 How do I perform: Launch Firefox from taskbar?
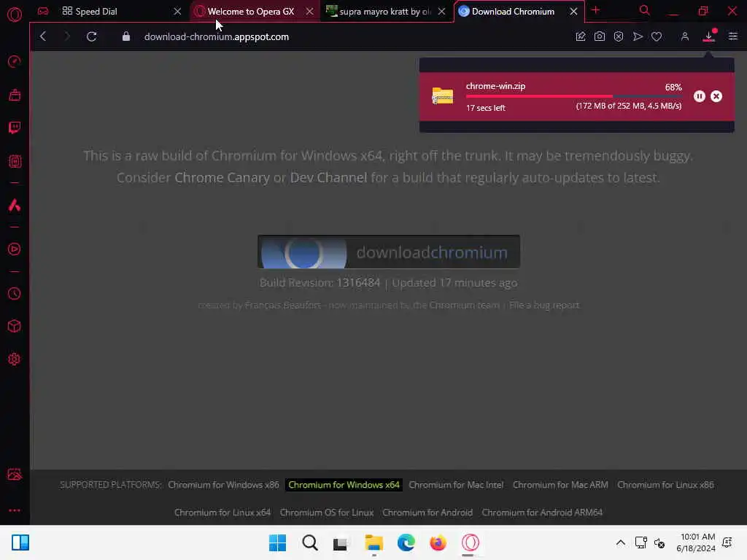438,542
